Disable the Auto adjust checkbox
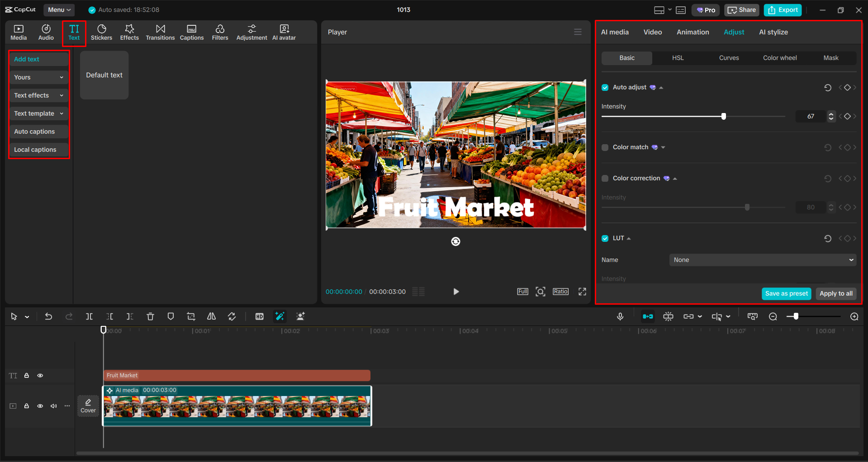 pyautogui.click(x=605, y=87)
